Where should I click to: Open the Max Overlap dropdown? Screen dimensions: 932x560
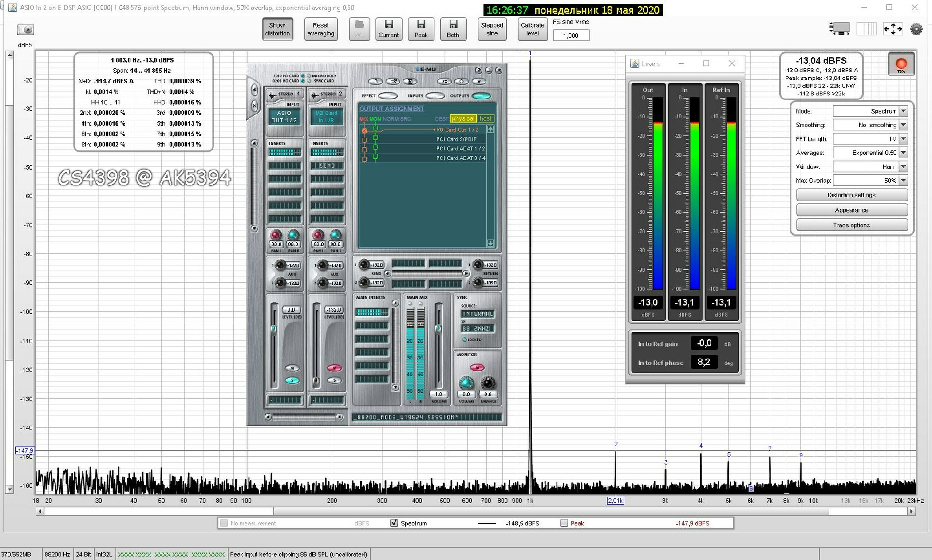(x=903, y=181)
